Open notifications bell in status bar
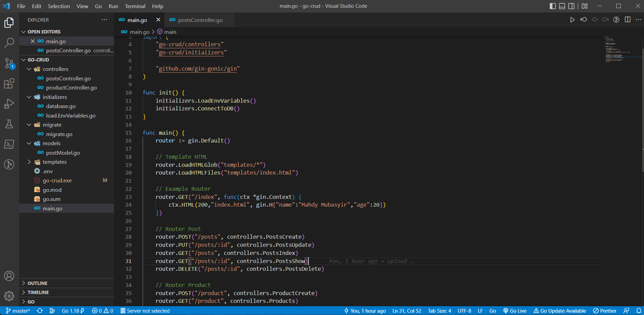The height and width of the screenshot is (315, 644). coord(639,311)
